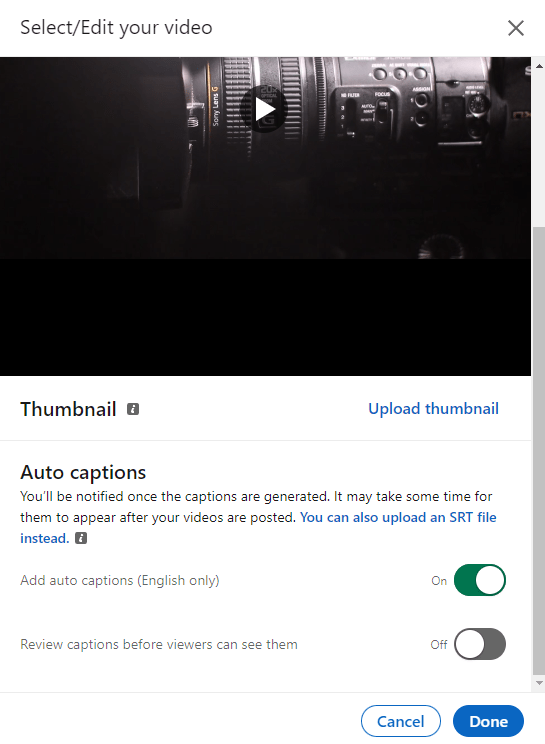Open the Upload thumbnail link
This screenshot has width=545, height=744.
(x=434, y=409)
